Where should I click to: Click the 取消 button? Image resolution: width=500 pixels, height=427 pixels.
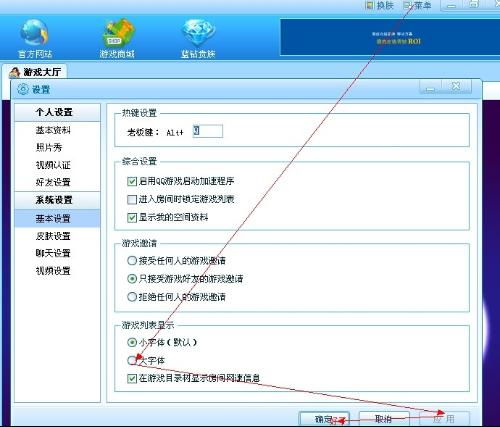pos(384,419)
